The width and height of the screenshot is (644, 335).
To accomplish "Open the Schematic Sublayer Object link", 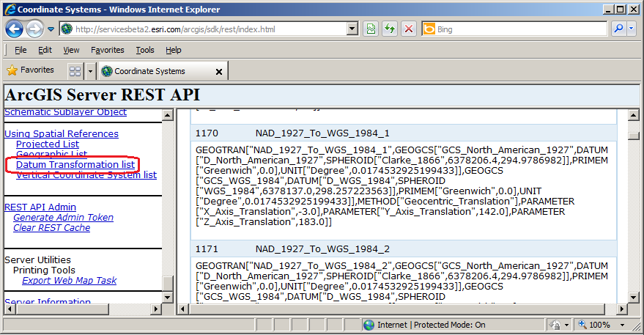I will tap(66, 112).
